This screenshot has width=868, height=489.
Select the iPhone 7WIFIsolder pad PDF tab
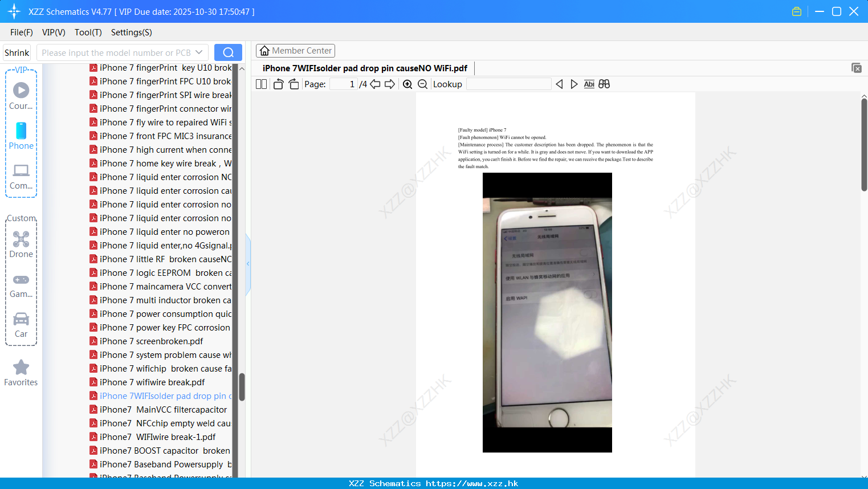[x=365, y=68]
